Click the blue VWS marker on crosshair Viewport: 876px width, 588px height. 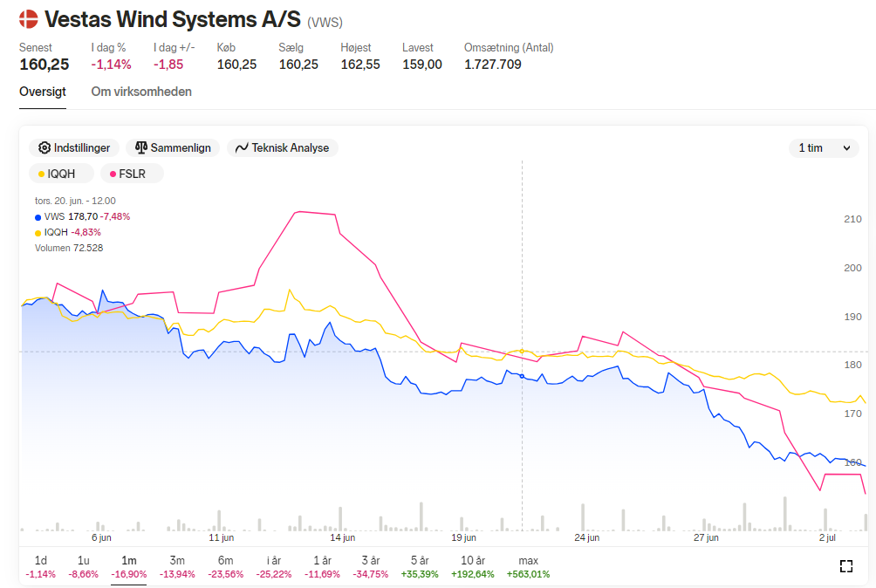523,376
